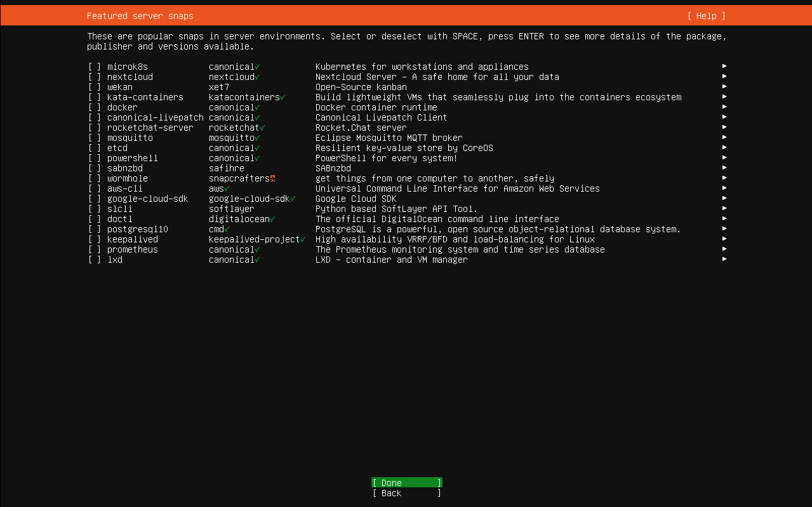Image resolution: width=812 pixels, height=507 pixels.
Task: Expand the postgresql10 details arrow
Action: coord(724,229)
